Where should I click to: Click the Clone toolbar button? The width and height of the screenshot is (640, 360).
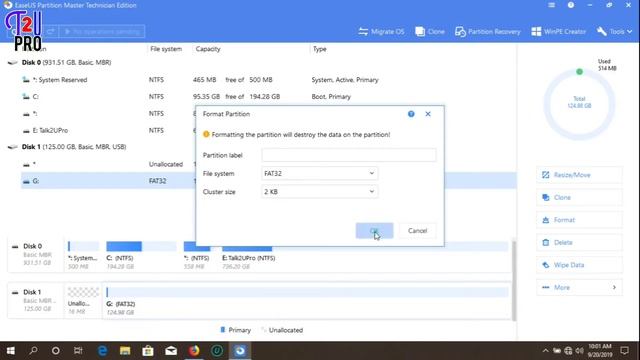click(430, 31)
